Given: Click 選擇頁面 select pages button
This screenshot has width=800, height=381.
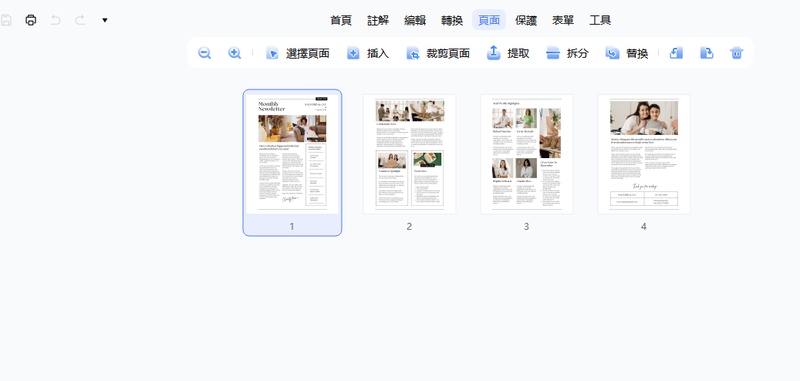Looking at the screenshot, I should [298, 53].
